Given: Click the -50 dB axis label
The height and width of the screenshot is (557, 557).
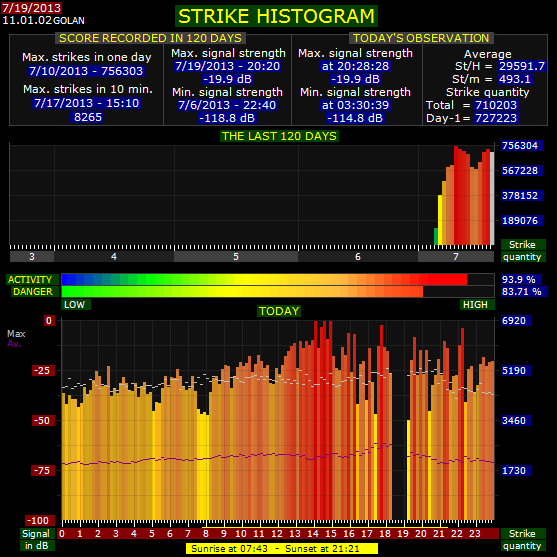Looking at the screenshot, I should click(x=43, y=421).
